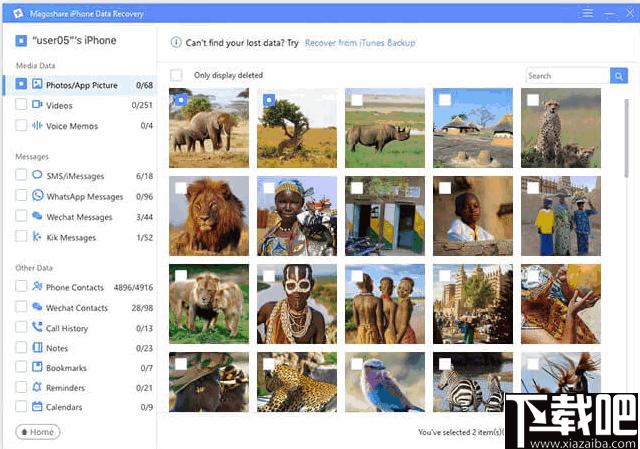Click the magnifier search button
The width and height of the screenshot is (640, 449).
[x=618, y=76]
